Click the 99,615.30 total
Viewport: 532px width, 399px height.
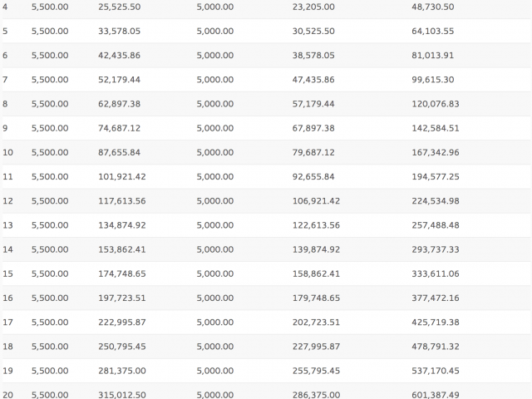coord(433,80)
